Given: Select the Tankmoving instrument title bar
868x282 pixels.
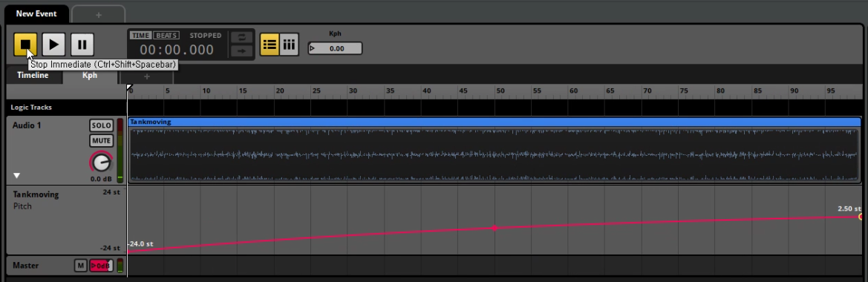Looking at the screenshot, I should (495, 122).
